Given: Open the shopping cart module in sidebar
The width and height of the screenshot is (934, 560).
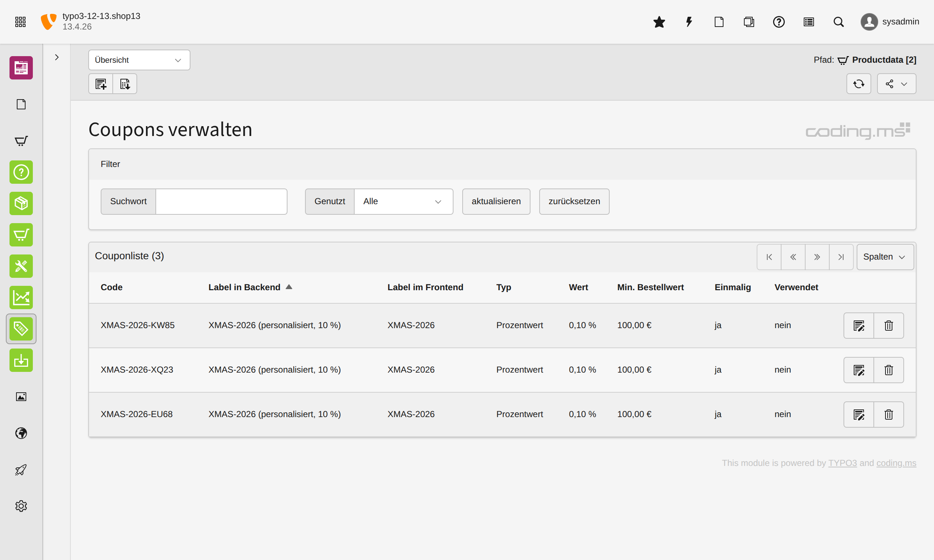Looking at the screenshot, I should 21,140.
